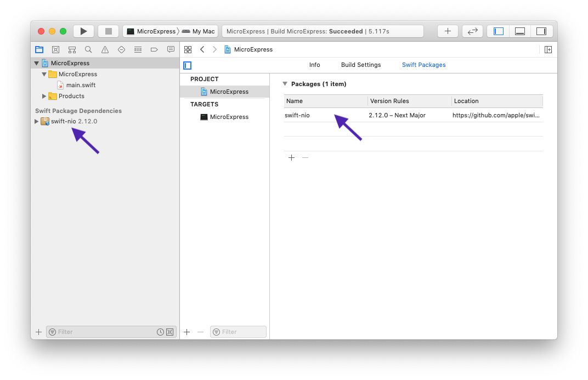The image size is (588, 380).
Task: Collapse the Packages (1 item) section
Action: click(285, 84)
